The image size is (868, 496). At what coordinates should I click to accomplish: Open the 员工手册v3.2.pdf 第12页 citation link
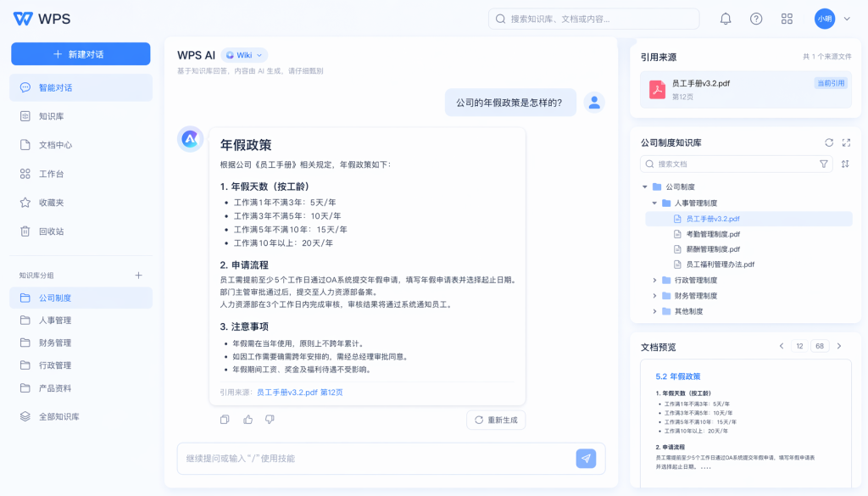(299, 392)
